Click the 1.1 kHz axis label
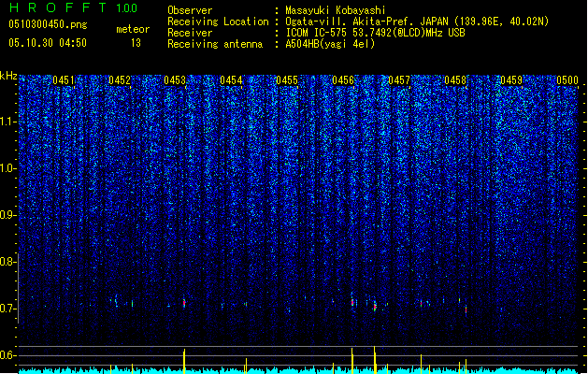Image resolution: width=588 pixels, height=374 pixels. (7, 122)
